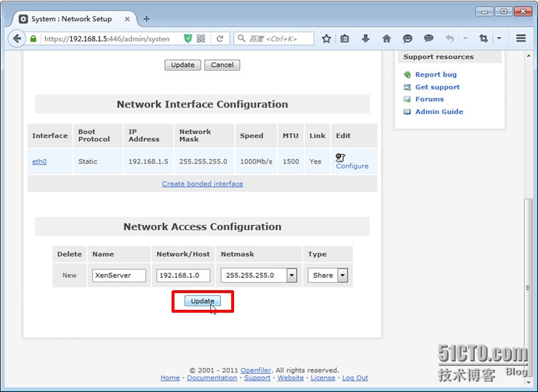Click the first chat bubble toolbar icon

point(407,39)
